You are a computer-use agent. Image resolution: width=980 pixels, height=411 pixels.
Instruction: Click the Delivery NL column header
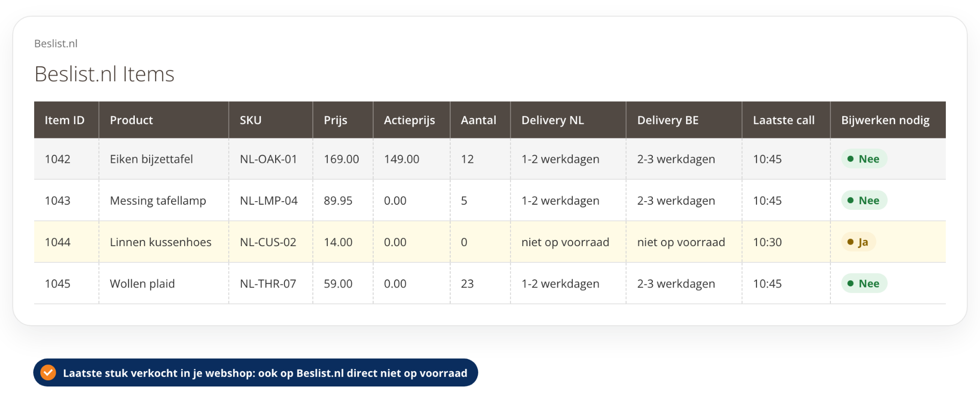pyautogui.click(x=568, y=120)
